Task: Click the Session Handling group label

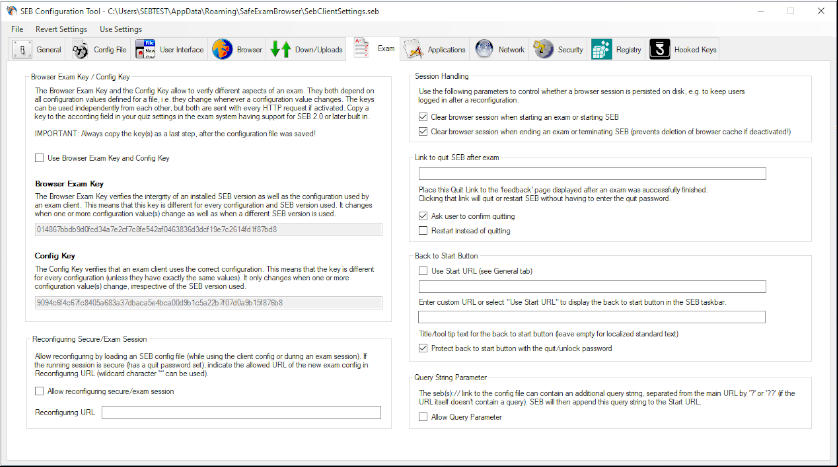Action: tap(441, 76)
